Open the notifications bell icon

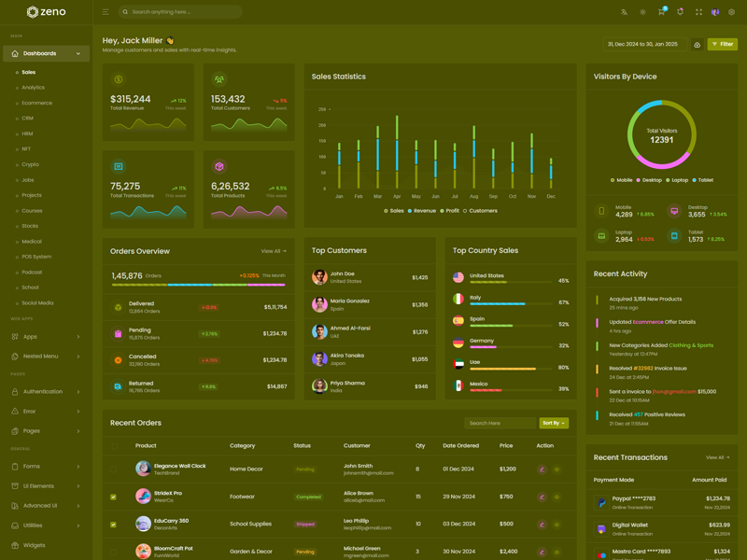coord(680,12)
